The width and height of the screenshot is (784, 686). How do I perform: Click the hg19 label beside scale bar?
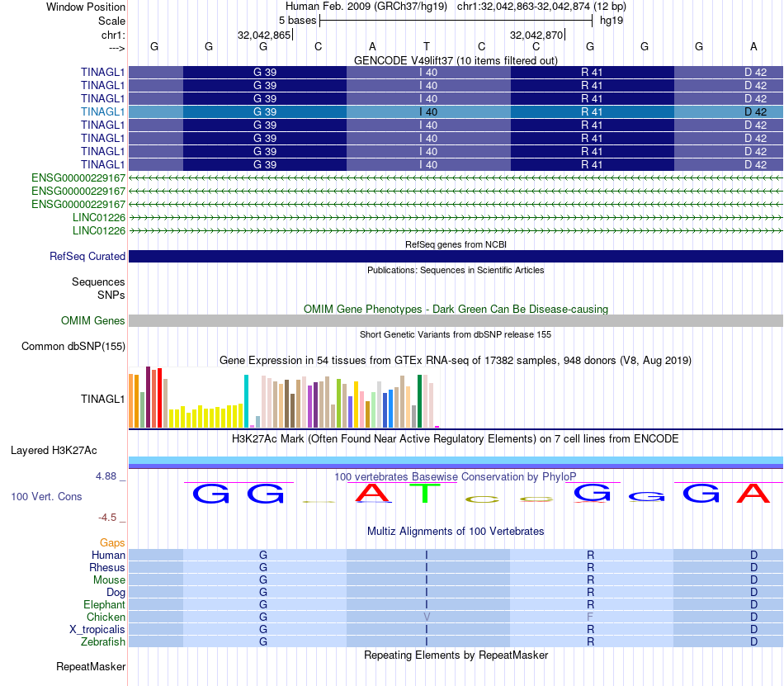click(611, 21)
